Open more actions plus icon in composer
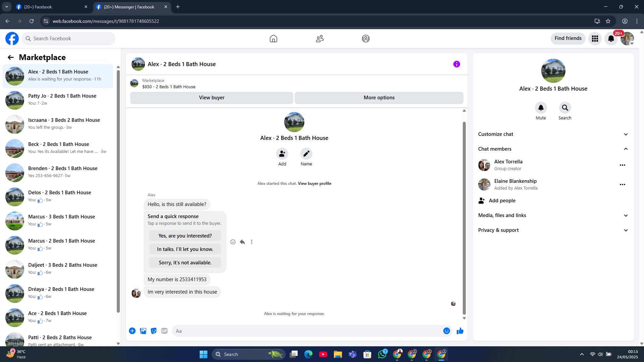The image size is (644, 362). click(132, 331)
